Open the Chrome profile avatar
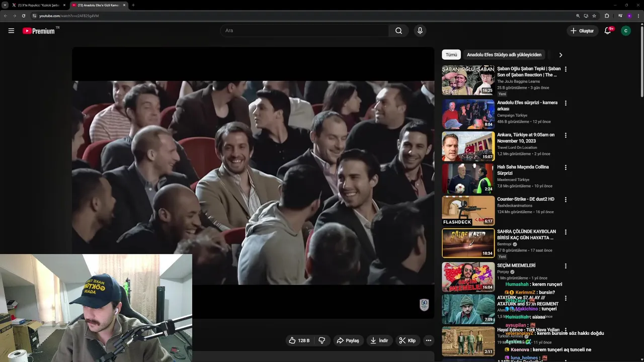This screenshot has width=644, height=362. click(629, 16)
